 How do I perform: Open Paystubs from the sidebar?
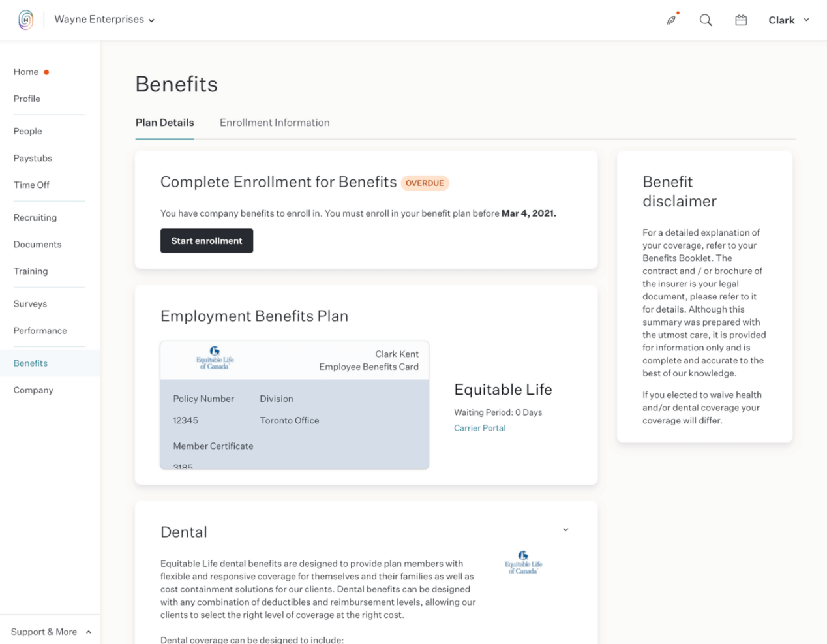[33, 158]
